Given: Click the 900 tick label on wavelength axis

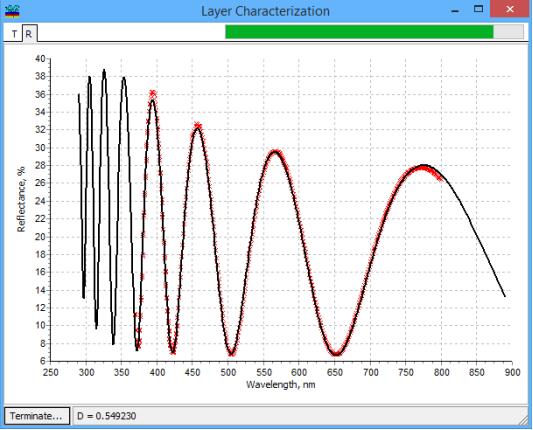Looking at the screenshot, I should pyautogui.click(x=512, y=373).
